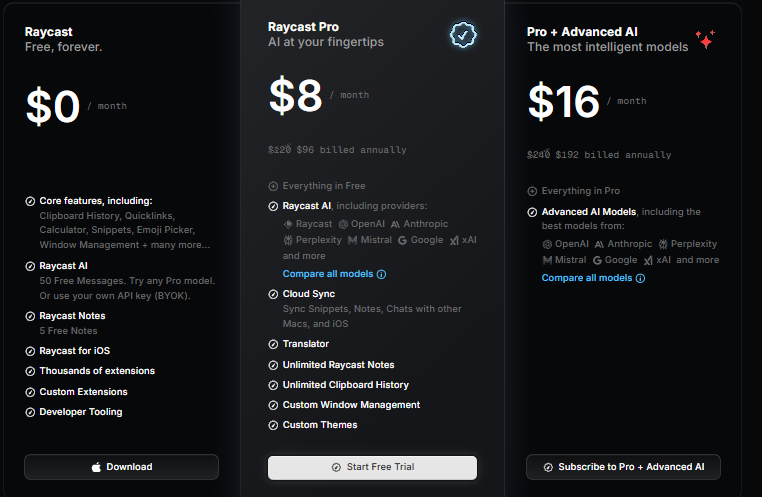This screenshot has width=762, height=497.
Task: Click the Mistral logo in the Advanced AI models list
Action: point(547,260)
